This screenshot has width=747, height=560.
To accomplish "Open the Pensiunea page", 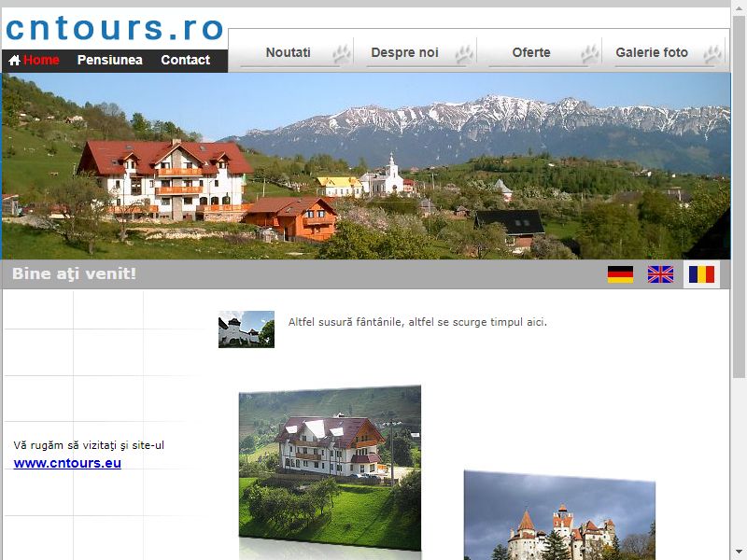I will tap(109, 60).
